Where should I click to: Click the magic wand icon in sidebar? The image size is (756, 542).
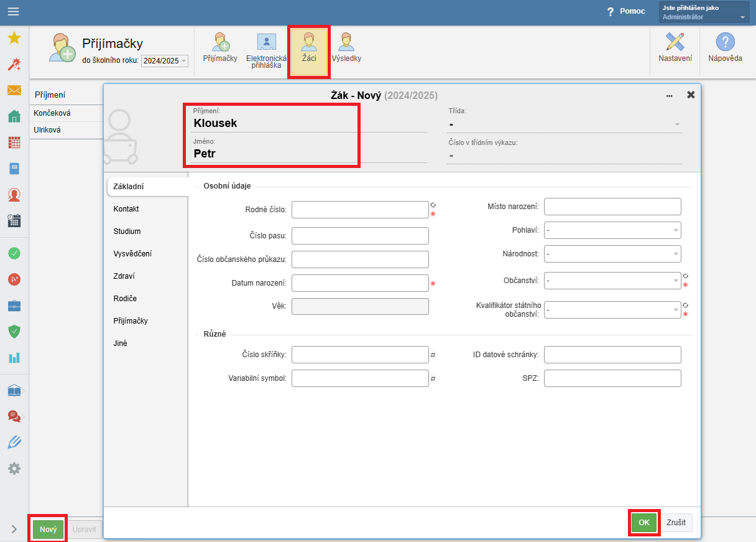[14, 64]
